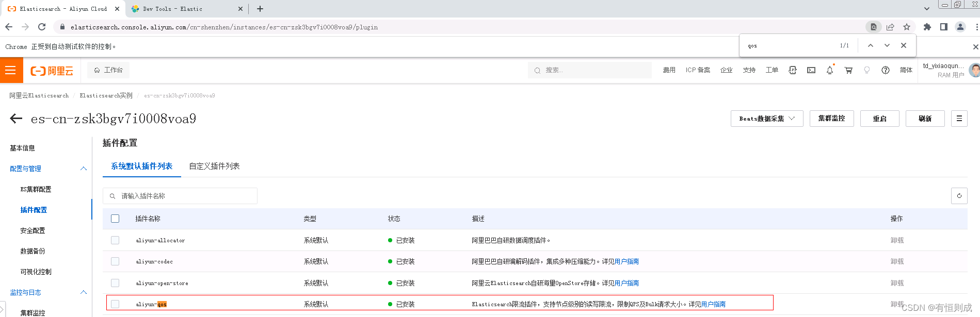Open 集群监控 in the sidebar
The height and width of the screenshot is (317, 980).
[33, 312]
